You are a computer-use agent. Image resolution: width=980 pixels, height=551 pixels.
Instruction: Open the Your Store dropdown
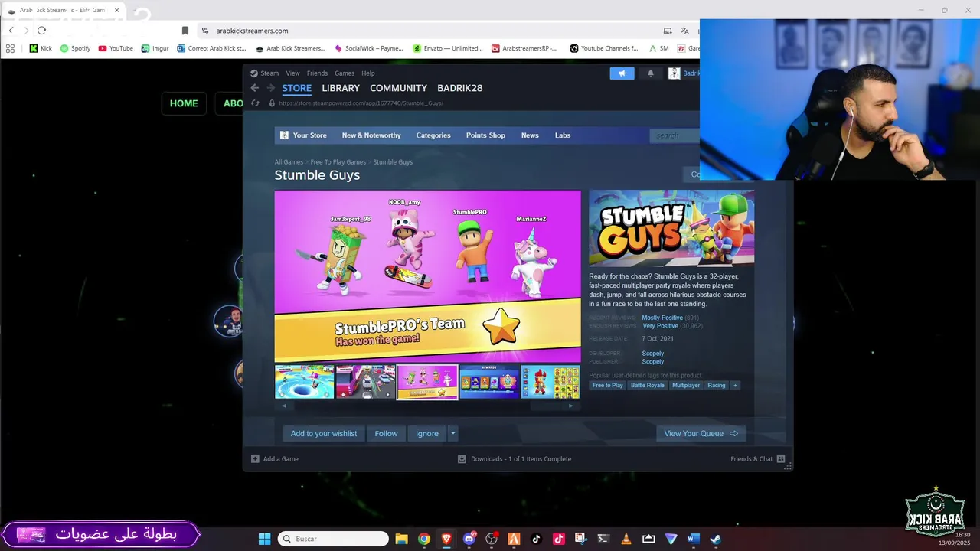303,135
